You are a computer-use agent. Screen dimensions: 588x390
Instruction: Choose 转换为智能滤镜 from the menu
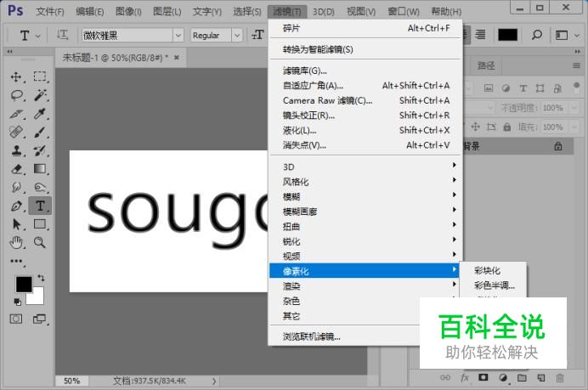click(x=365, y=49)
